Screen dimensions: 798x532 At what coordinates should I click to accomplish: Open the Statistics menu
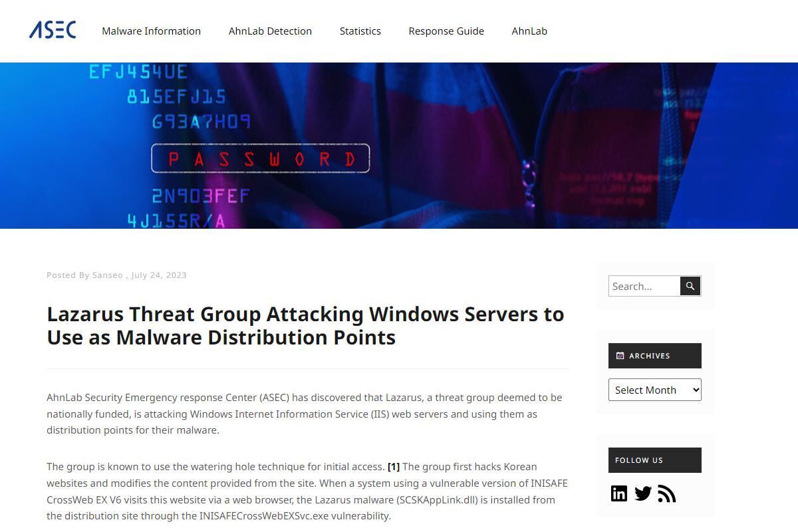coord(360,31)
